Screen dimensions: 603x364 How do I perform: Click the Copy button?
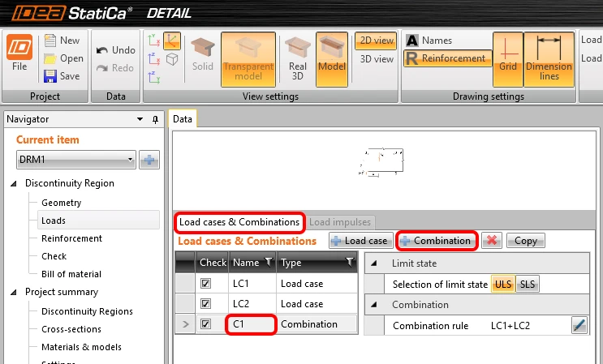pos(525,241)
